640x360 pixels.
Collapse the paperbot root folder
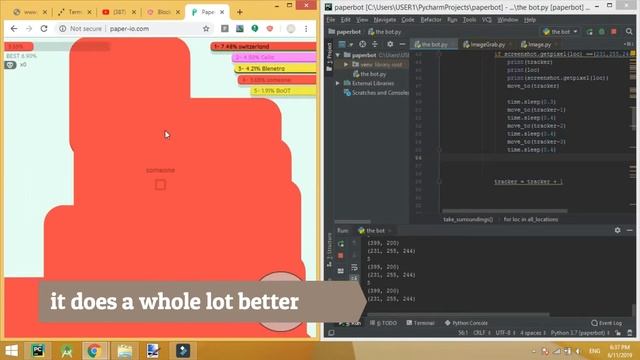(338, 55)
